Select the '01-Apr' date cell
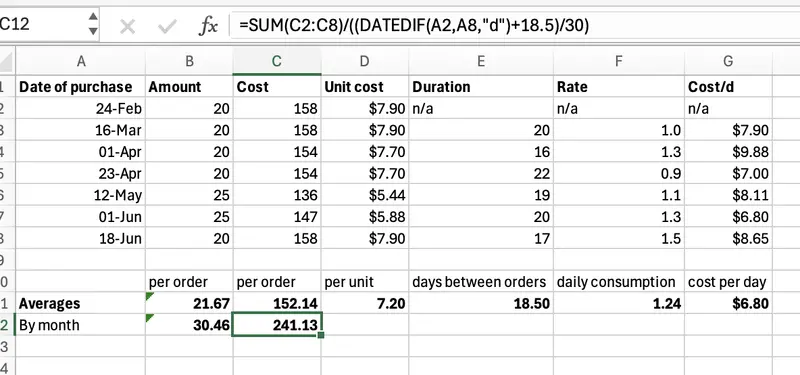Image resolution: width=800 pixels, height=375 pixels. click(x=81, y=152)
